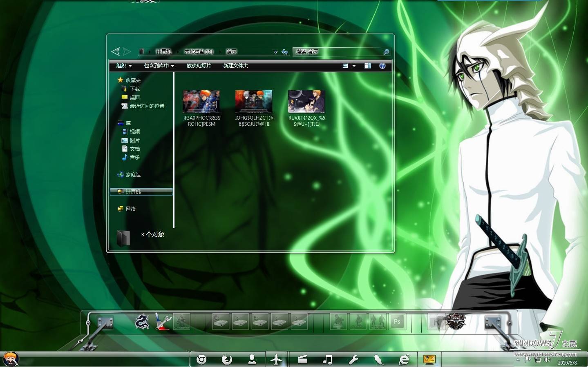Expand the address bar history dropdown arrow

tap(275, 52)
